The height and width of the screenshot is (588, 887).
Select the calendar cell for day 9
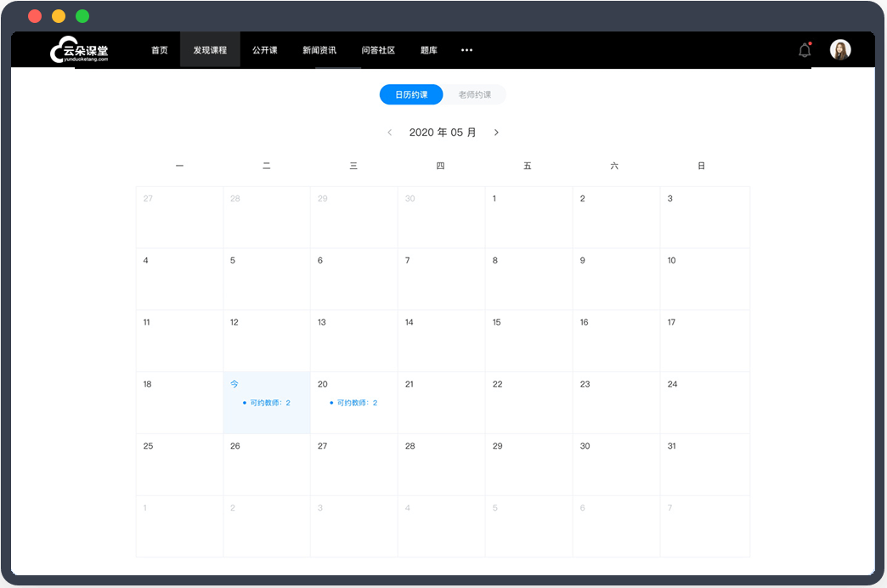616,279
